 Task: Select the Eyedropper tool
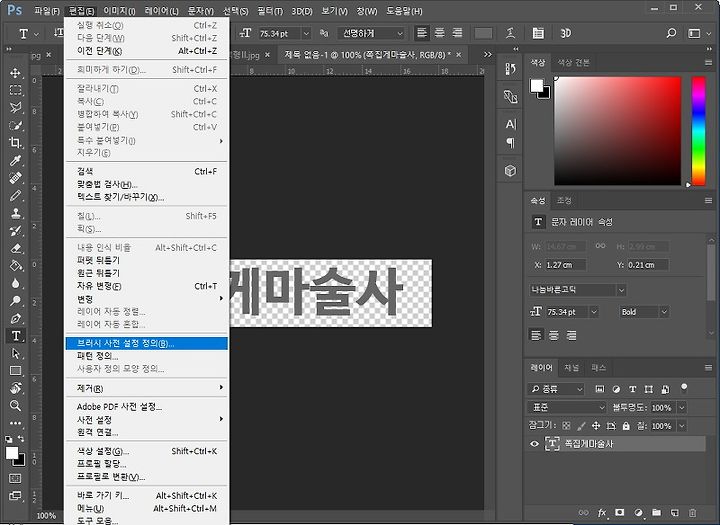pyautogui.click(x=15, y=160)
